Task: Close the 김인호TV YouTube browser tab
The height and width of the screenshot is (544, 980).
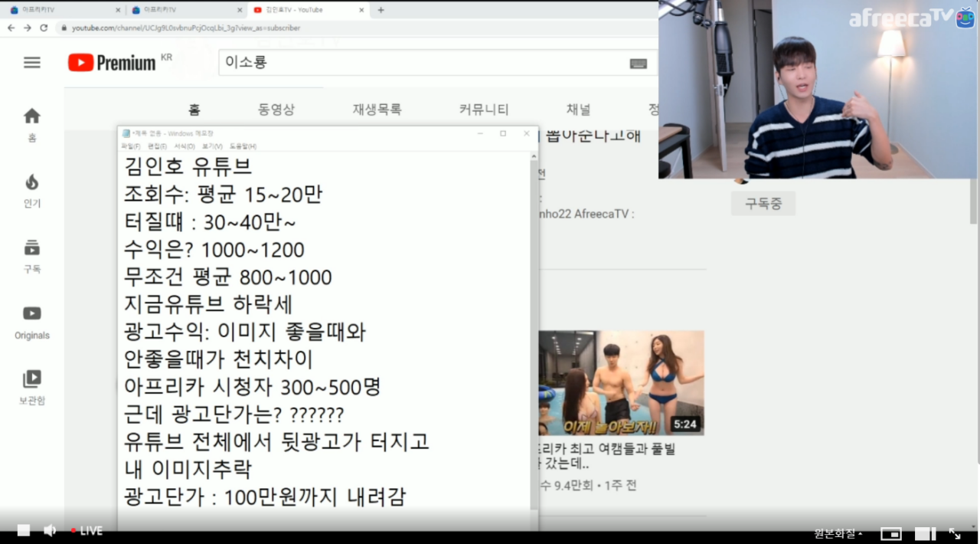Action: point(363,10)
